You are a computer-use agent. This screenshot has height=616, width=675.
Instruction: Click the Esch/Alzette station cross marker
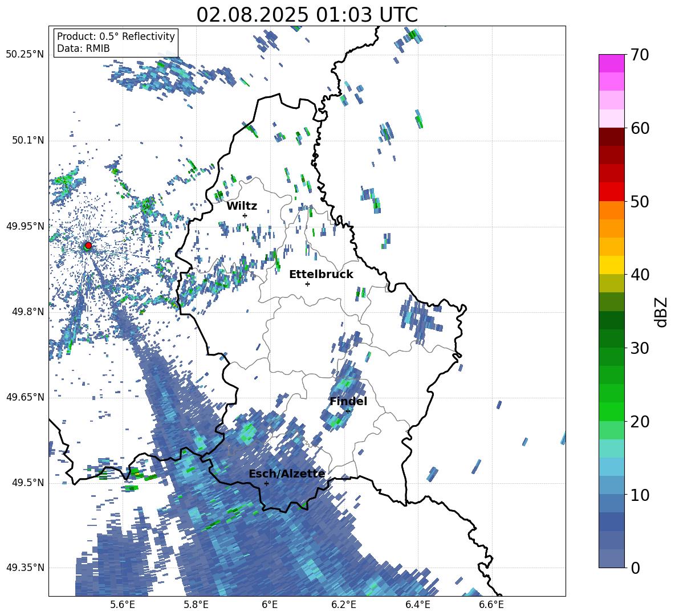click(x=266, y=483)
